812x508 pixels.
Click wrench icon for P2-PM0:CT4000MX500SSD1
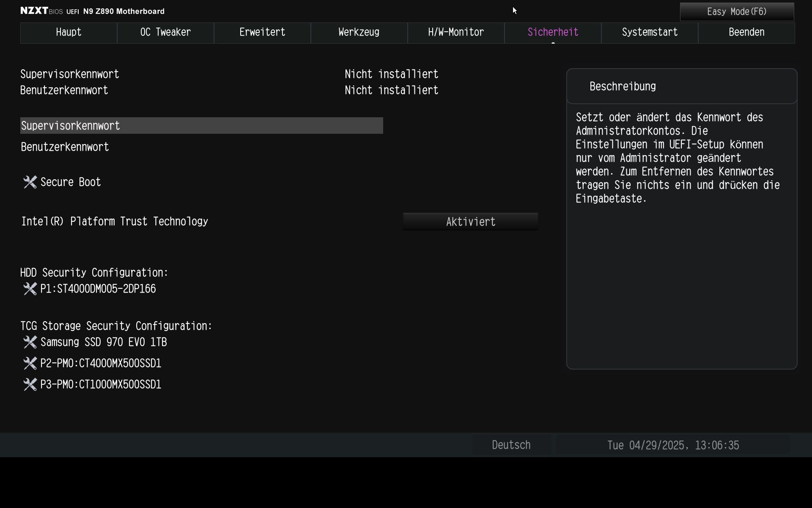point(30,363)
